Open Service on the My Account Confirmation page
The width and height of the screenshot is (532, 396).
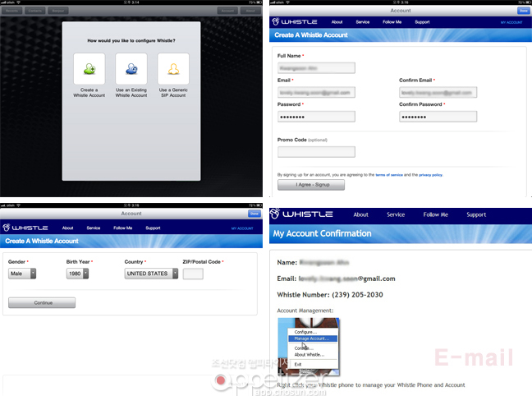tap(396, 214)
